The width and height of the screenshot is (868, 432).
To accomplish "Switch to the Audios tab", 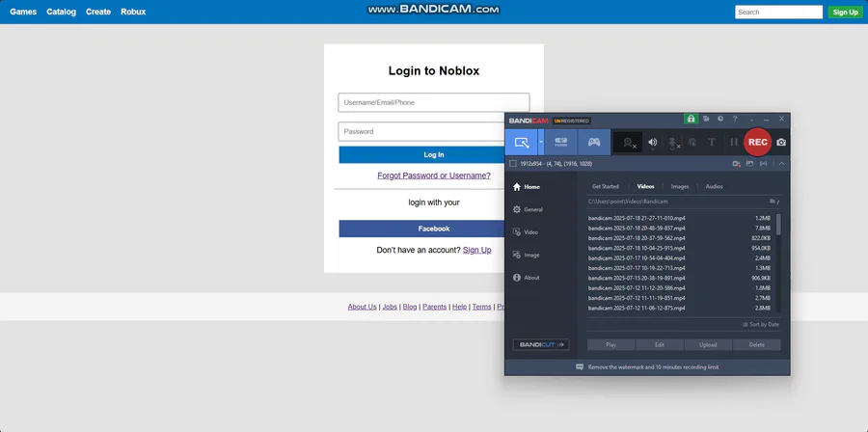I will (x=714, y=186).
